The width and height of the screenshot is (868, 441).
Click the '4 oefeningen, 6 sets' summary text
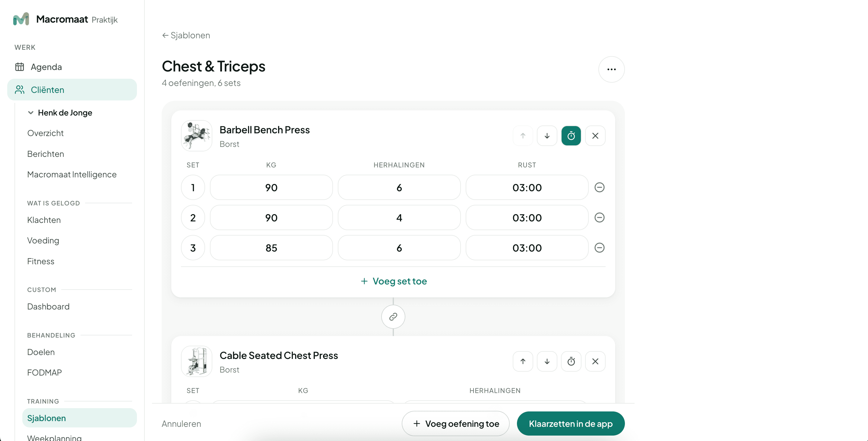201,83
